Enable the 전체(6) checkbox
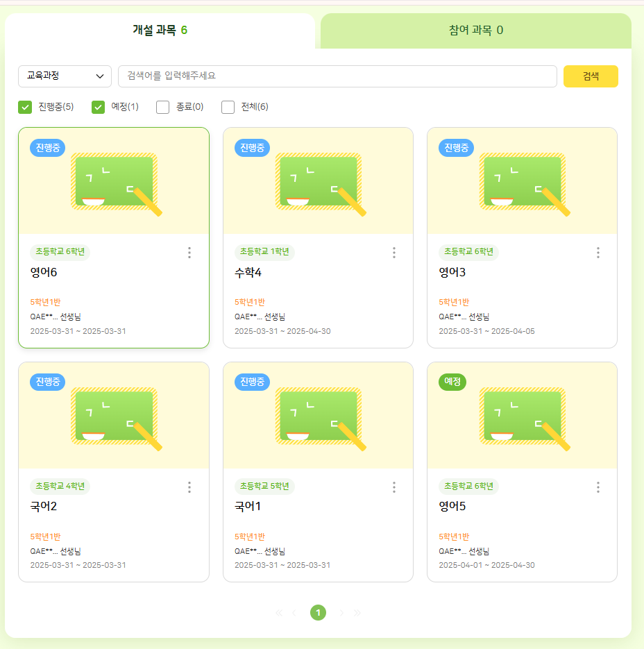Image resolution: width=644 pixels, height=649 pixels. [228, 107]
